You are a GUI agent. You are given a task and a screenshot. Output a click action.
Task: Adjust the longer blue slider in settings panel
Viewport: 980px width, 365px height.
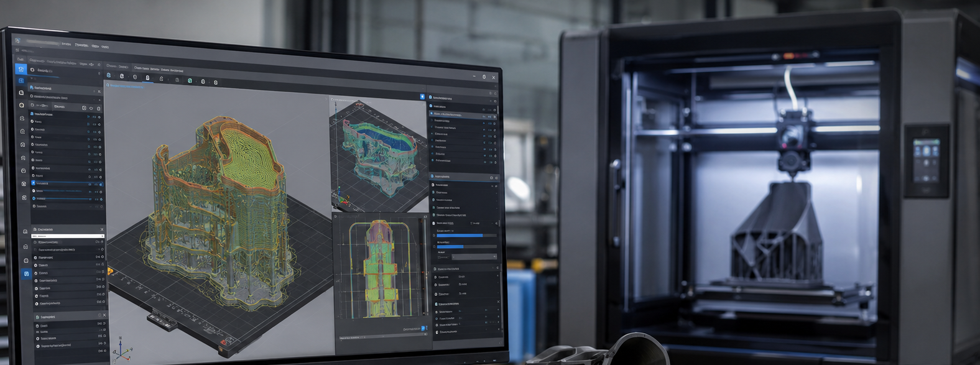[x=466, y=236]
